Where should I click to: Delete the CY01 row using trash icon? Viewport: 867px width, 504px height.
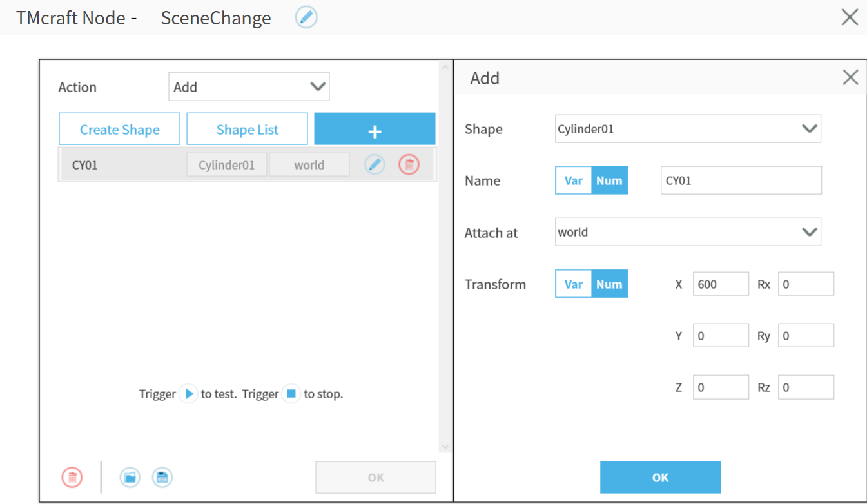pos(409,165)
